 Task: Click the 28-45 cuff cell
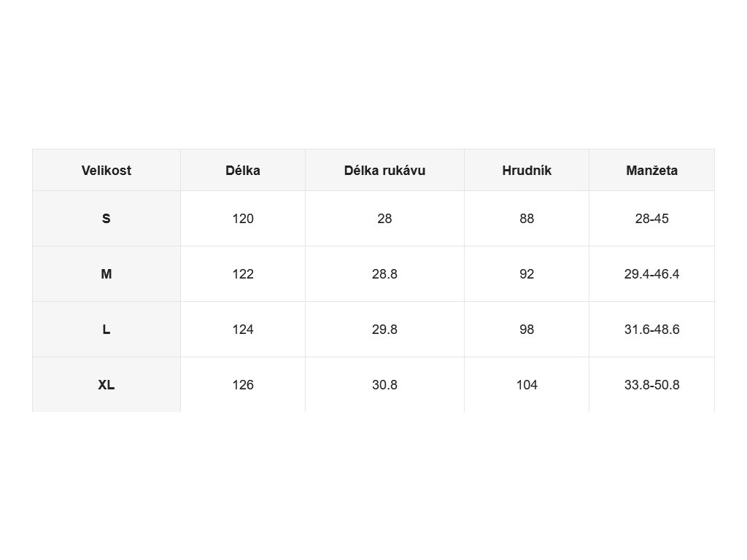(651, 219)
